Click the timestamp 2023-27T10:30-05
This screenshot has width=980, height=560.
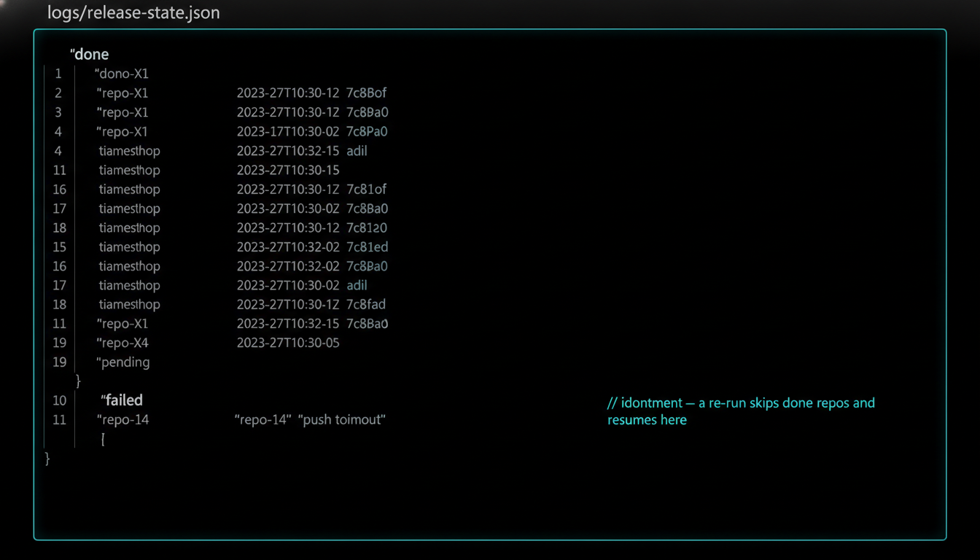pos(288,343)
